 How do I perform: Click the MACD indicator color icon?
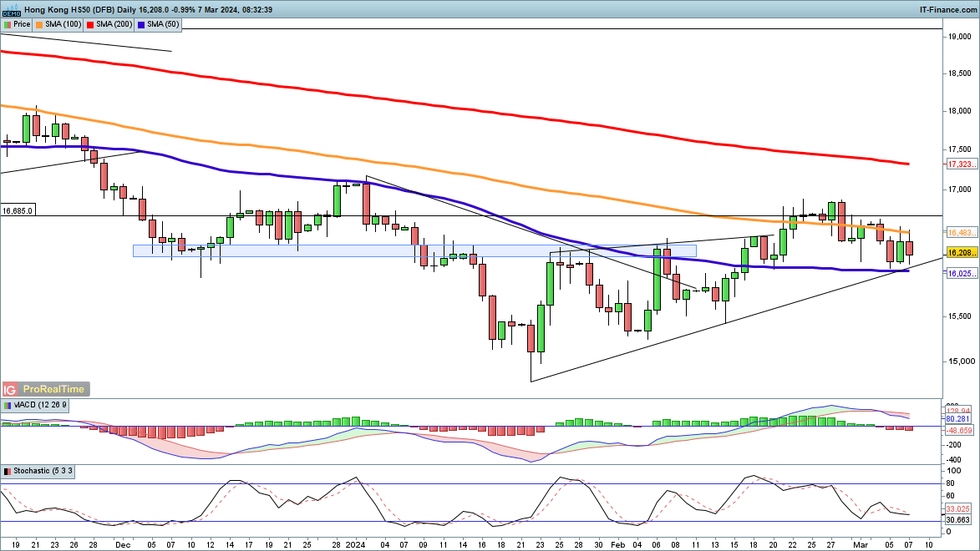pos(8,405)
